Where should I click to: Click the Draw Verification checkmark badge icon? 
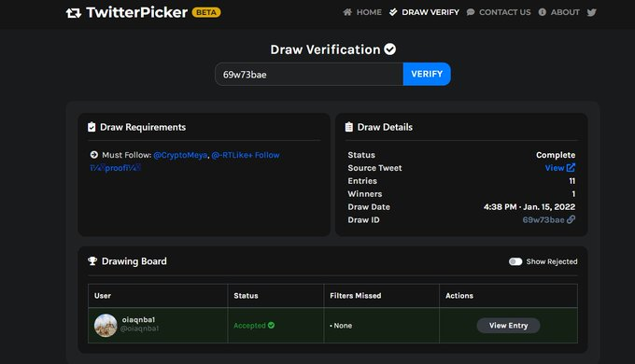(390, 49)
